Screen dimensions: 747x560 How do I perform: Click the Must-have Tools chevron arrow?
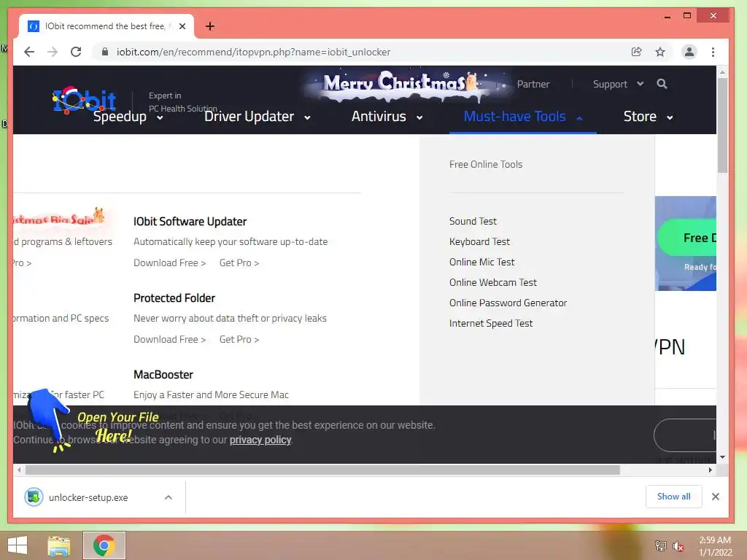click(579, 117)
